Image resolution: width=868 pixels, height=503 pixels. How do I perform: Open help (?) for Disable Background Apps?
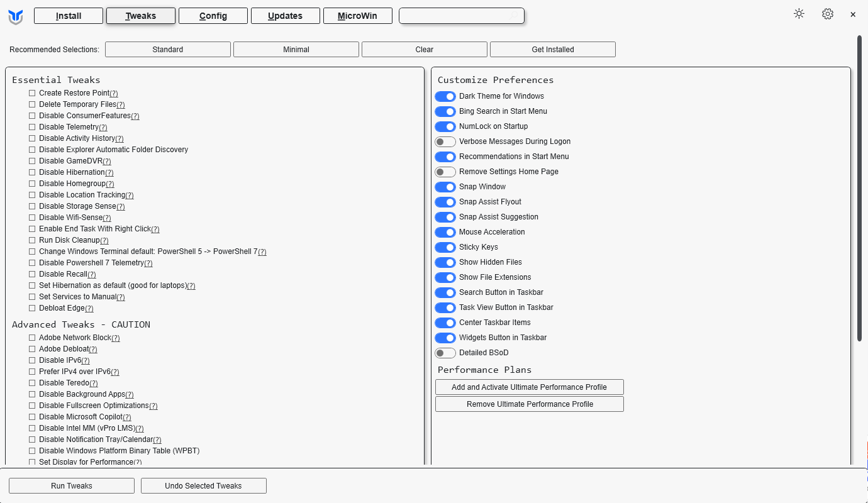(x=130, y=394)
